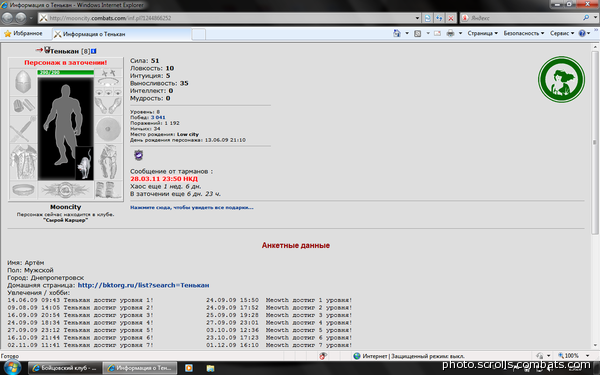Screen dimensions: 600x375
Task: Click the page zoom 100% control
Action: point(573,356)
